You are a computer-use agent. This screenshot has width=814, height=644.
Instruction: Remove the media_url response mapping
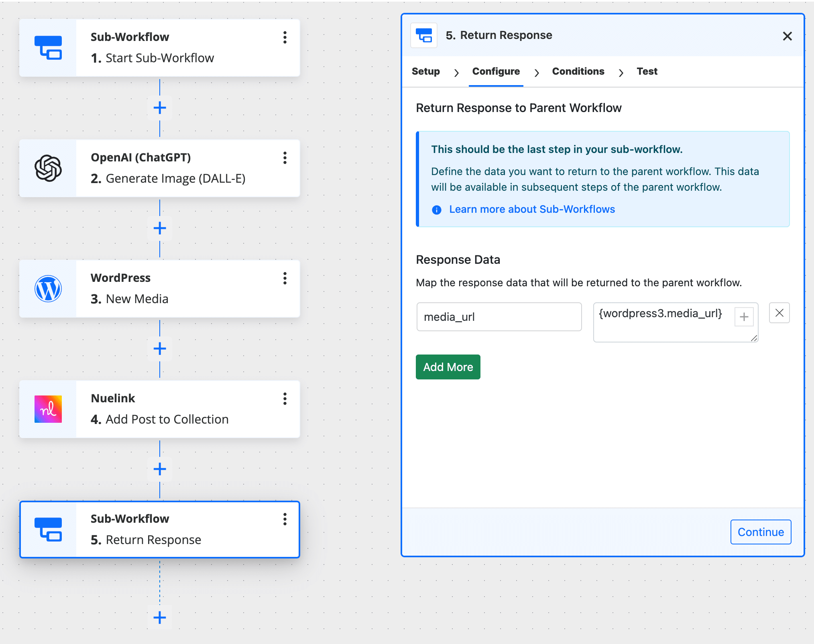coord(779,313)
